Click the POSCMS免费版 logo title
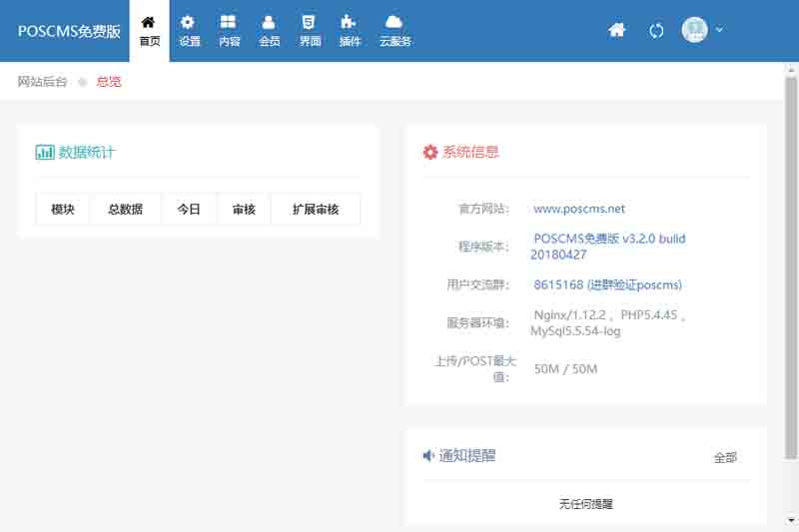This screenshot has width=799, height=532. (69, 31)
